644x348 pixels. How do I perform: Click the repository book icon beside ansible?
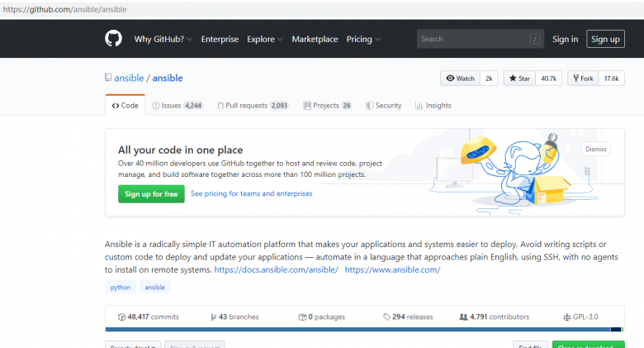click(x=108, y=78)
